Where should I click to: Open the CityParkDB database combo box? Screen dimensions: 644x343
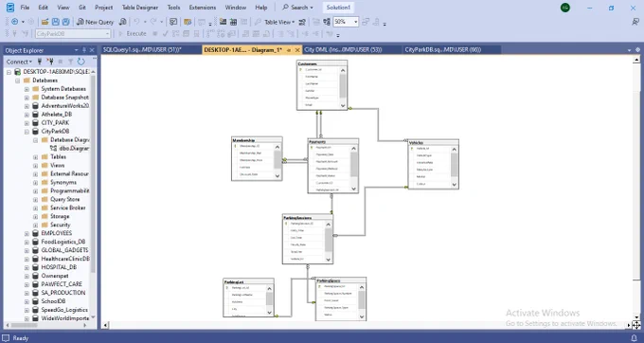pyautogui.click(x=73, y=34)
